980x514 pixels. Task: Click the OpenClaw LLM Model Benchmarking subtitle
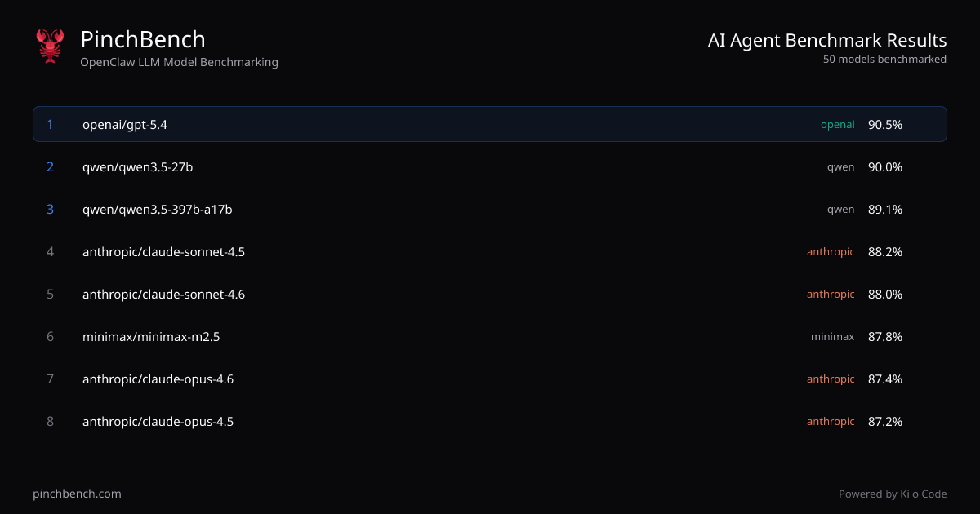point(179,62)
